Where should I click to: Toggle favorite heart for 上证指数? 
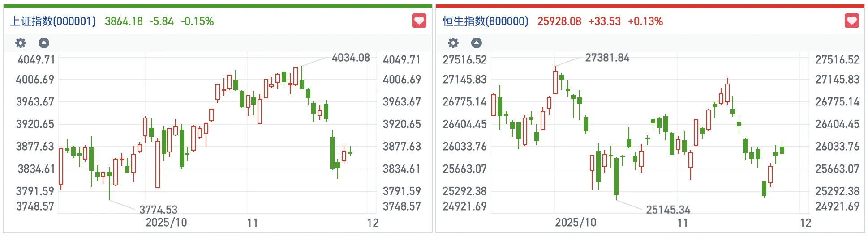pos(419,21)
